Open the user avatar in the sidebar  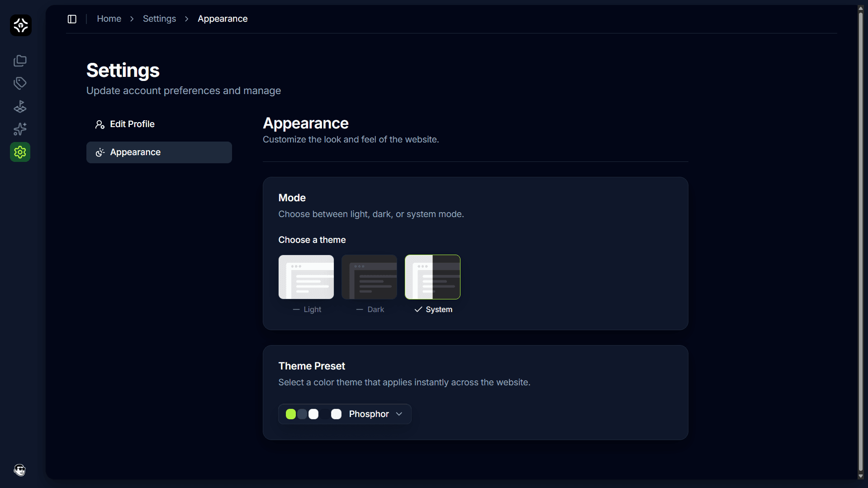coord(20,470)
